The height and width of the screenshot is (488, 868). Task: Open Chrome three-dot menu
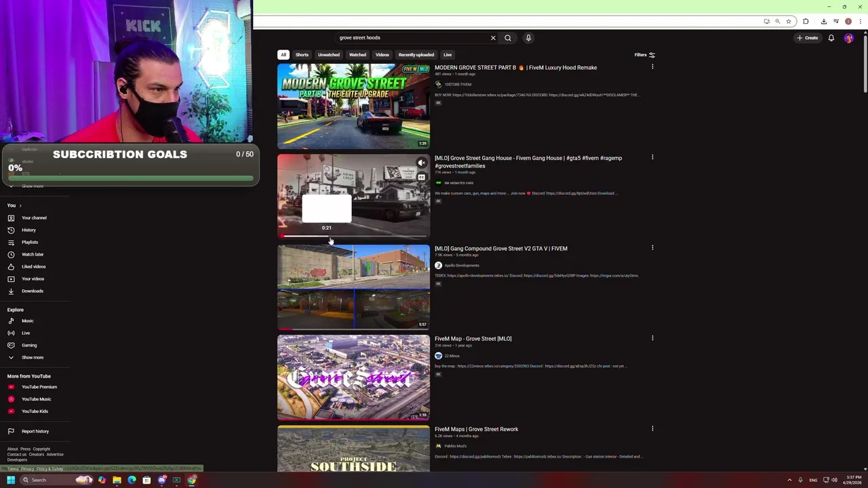click(860, 21)
